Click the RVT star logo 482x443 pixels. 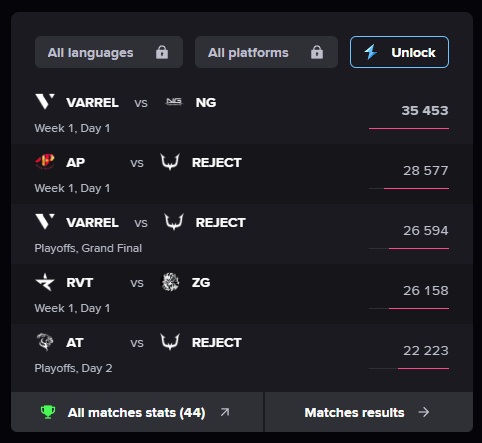tap(45, 282)
